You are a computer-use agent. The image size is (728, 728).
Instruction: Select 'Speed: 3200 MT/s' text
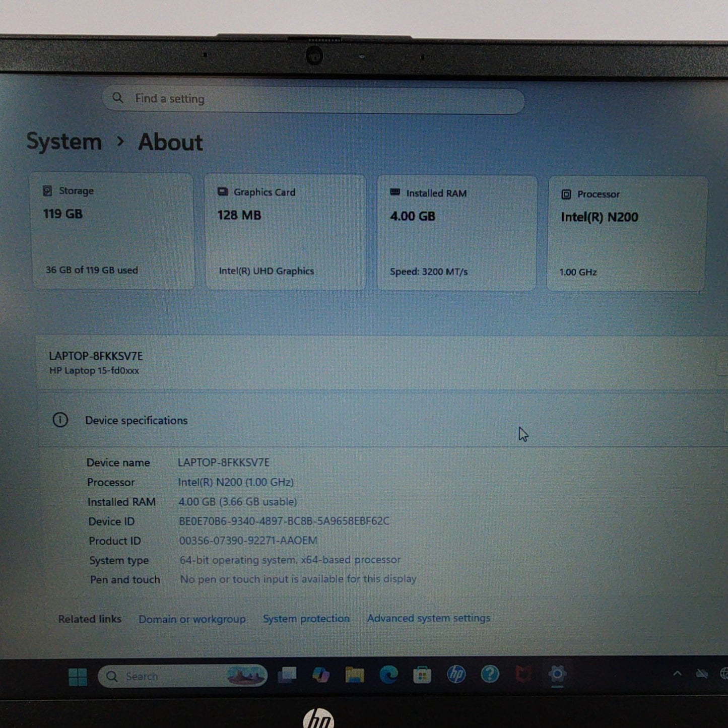pos(429,272)
